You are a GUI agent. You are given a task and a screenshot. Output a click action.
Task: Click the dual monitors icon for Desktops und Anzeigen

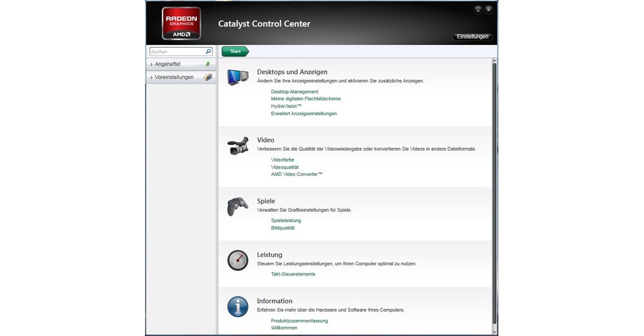(x=238, y=77)
